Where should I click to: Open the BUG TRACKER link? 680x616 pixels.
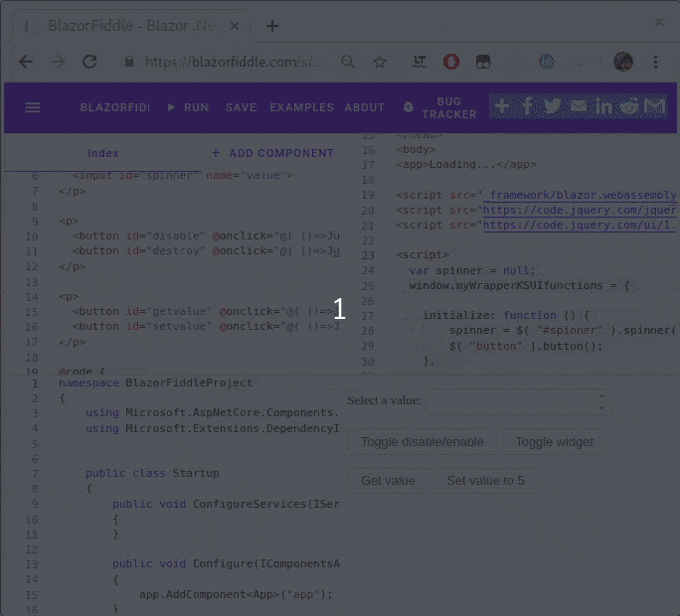pos(448,107)
